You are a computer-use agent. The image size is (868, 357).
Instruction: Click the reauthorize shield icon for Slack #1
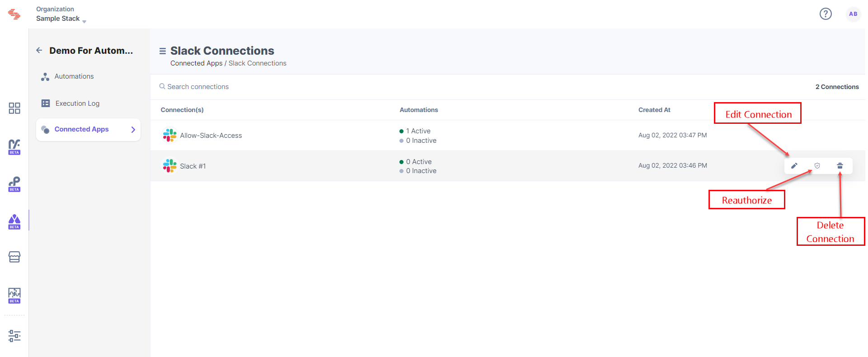coord(817,166)
